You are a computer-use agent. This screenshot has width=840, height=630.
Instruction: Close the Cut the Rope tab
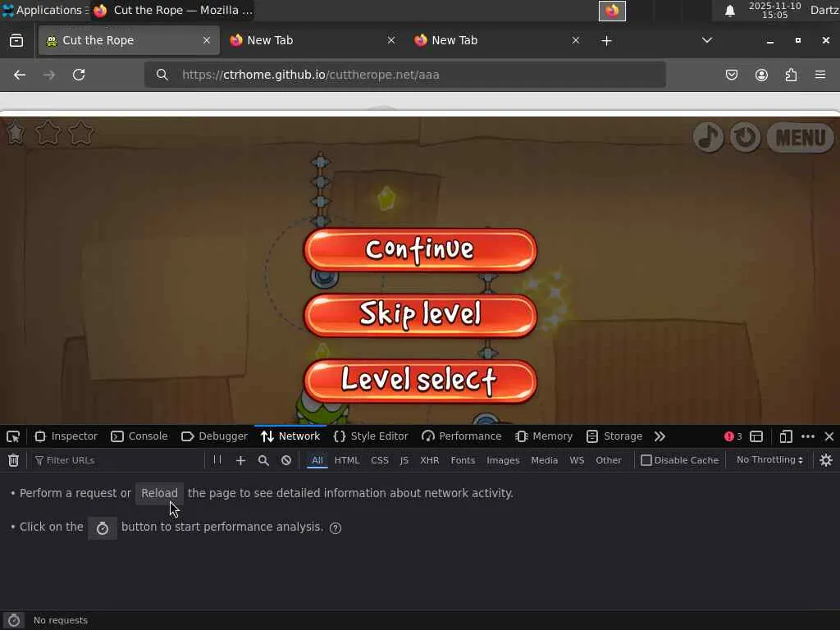pos(206,40)
